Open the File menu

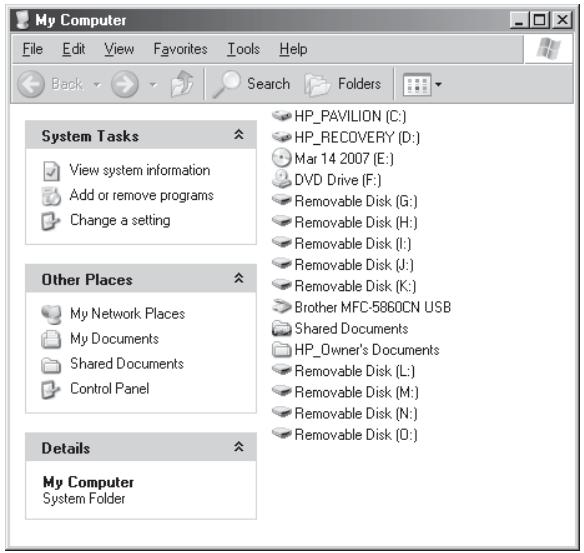click(32, 49)
